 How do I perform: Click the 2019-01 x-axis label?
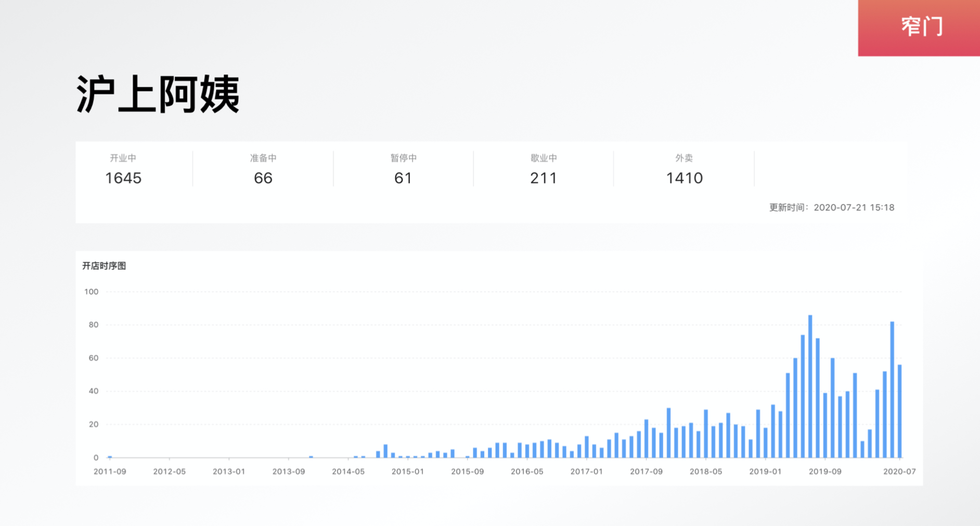click(766, 471)
